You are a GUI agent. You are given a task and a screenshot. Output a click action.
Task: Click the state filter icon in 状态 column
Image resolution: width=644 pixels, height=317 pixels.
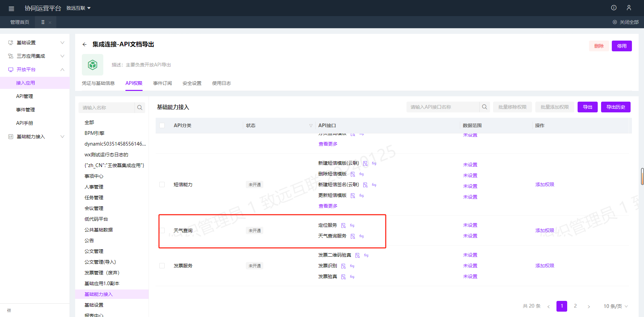point(311,125)
